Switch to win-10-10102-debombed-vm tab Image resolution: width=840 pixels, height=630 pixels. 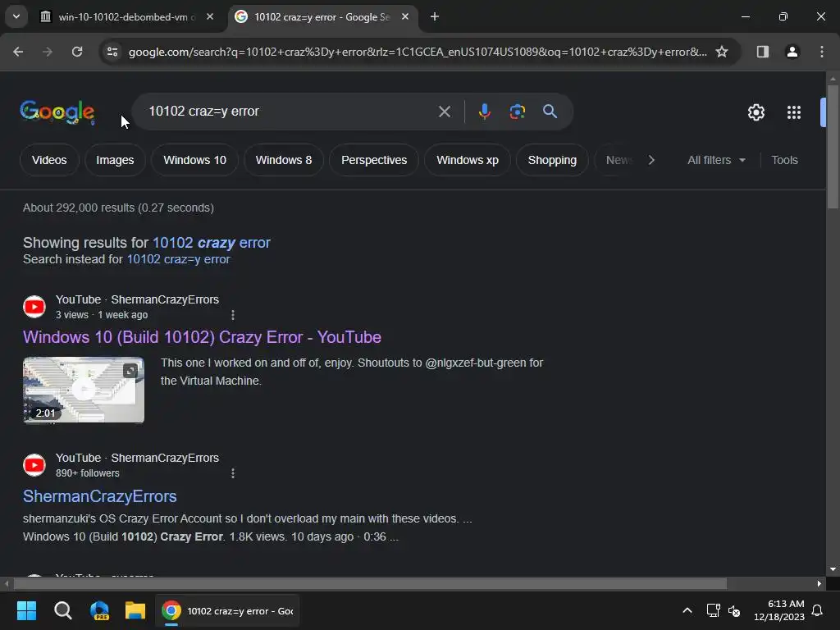(x=126, y=17)
